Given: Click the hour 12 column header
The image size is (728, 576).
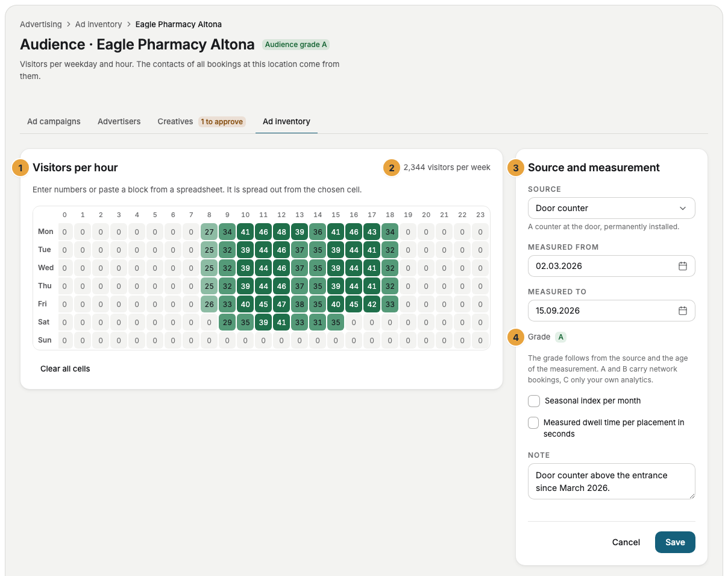Looking at the screenshot, I should (281, 215).
